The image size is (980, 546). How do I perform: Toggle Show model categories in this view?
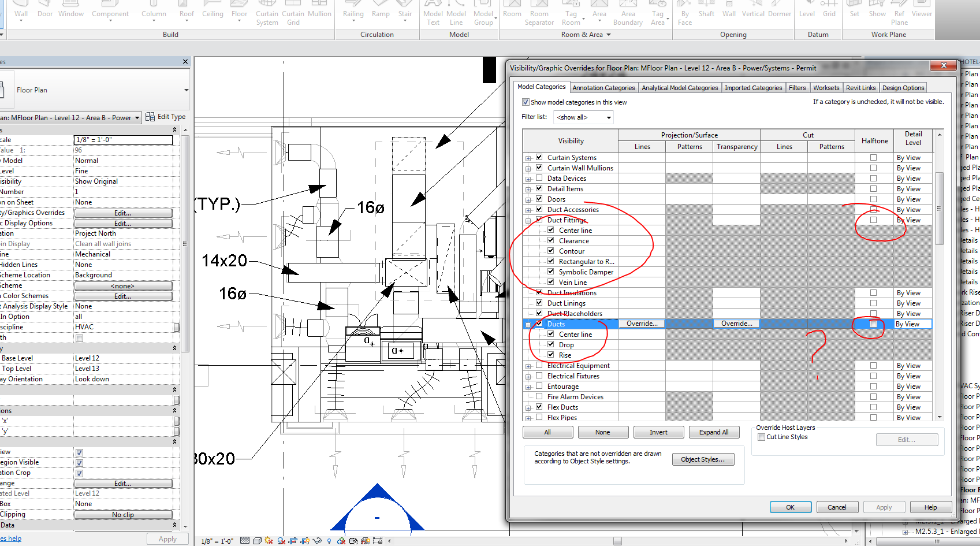(x=526, y=102)
